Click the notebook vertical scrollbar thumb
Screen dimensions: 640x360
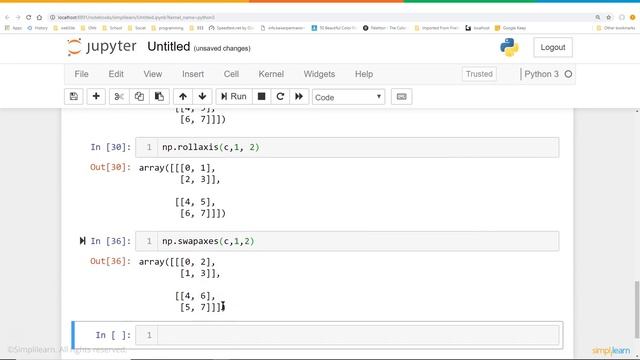pyautogui.click(x=637, y=309)
